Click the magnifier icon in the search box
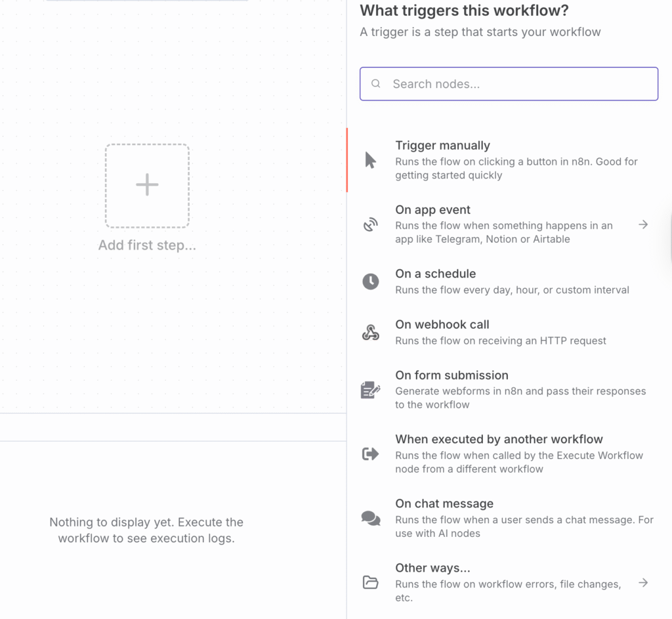 (376, 84)
